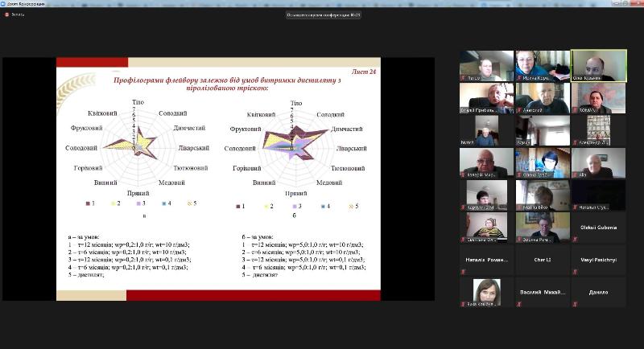Click muted mic icon on Oleksii Gubenia tile

coord(575,240)
